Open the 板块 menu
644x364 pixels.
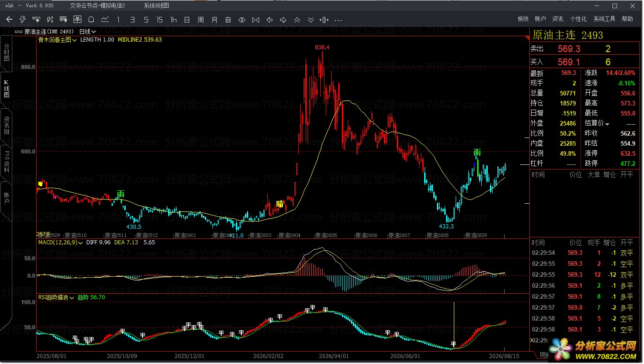[x=523, y=19]
